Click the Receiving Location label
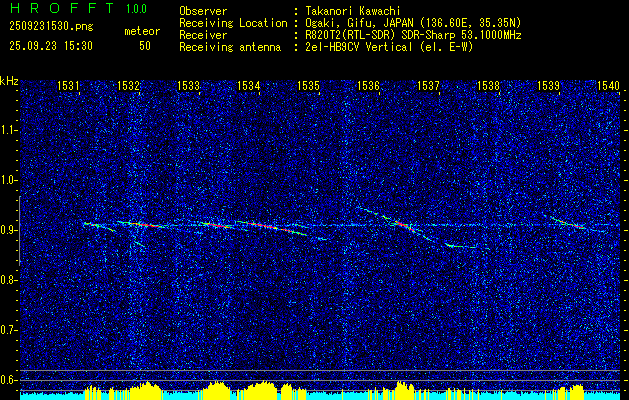The image size is (629, 400). point(233,24)
